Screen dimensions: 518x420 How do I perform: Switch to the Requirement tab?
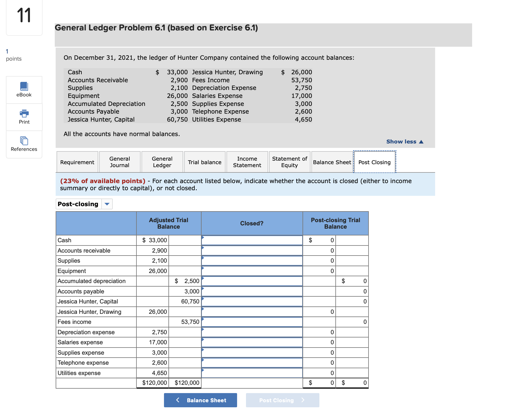(x=77, y=162)
